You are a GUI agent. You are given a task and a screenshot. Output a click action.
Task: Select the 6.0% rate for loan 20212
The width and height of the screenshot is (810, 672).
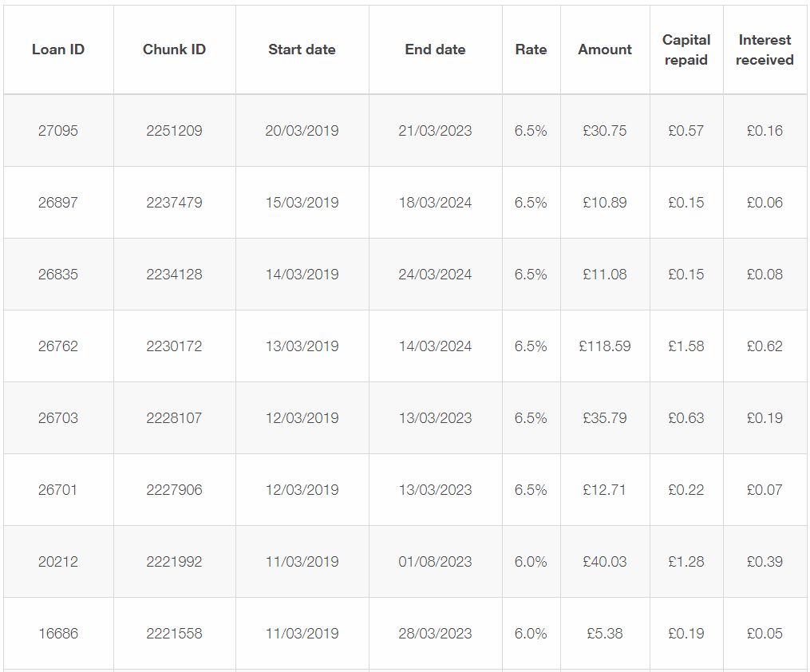531,562
